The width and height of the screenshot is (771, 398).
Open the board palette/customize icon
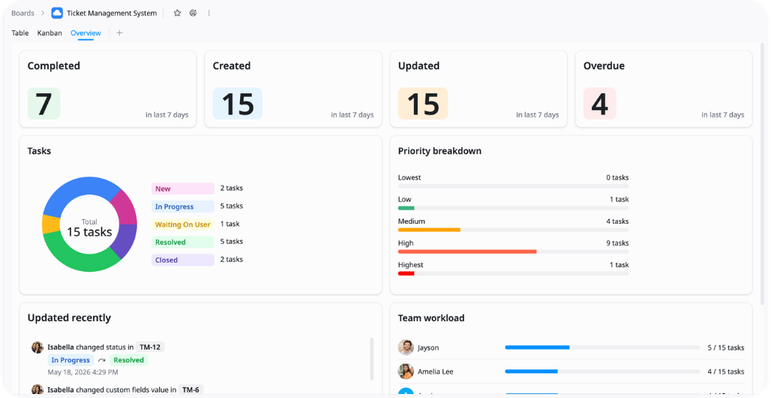click(193, 13)
